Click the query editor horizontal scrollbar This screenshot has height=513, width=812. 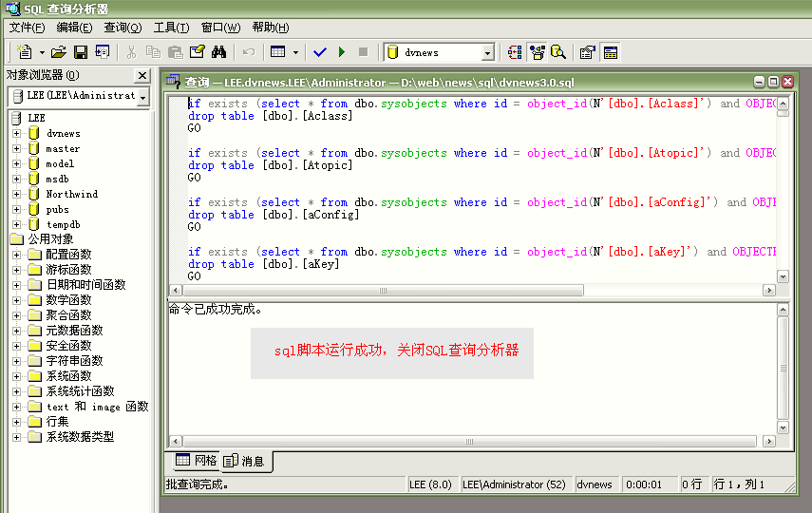coord(475,291)
